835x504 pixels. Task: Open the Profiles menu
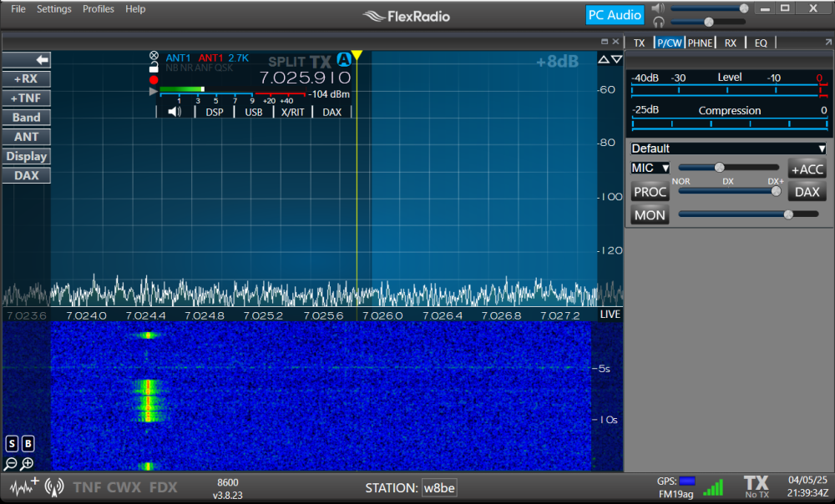[x=98, y=9]
